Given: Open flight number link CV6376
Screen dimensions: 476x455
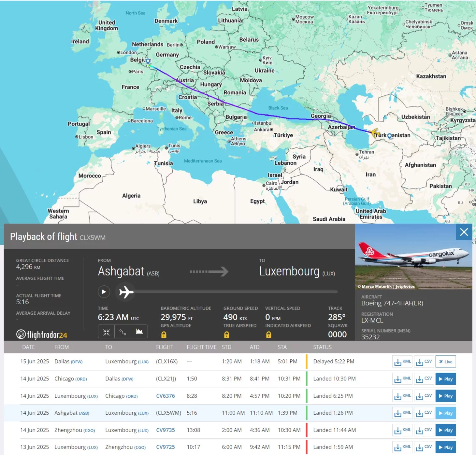Looking at the screenshot, I should pos(166,396).
